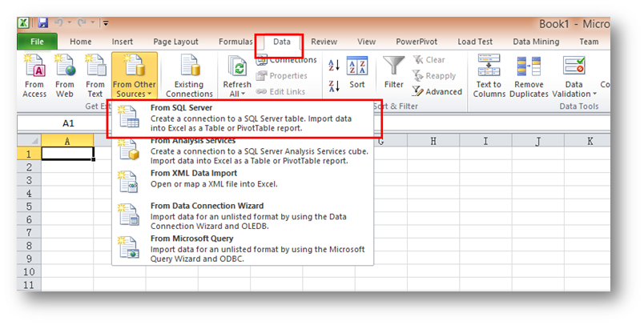This screenshot has height=325, width=644.
Task: Select the Data ribbon tab
Action: point(282,42)
